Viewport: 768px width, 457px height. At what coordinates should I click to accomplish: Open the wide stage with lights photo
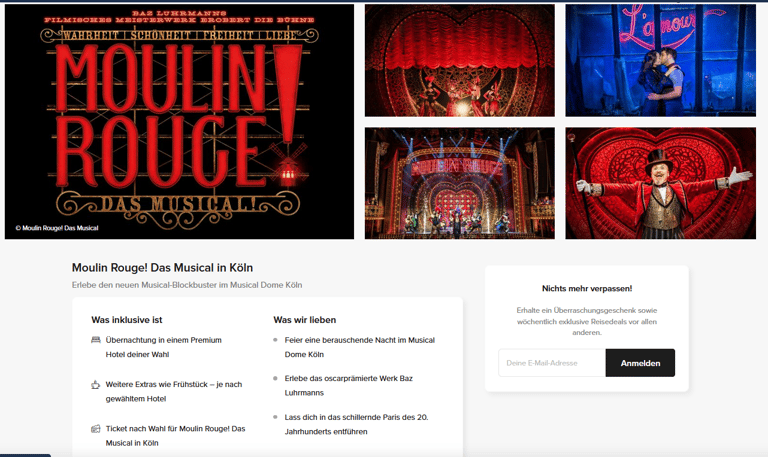(459, 183)
